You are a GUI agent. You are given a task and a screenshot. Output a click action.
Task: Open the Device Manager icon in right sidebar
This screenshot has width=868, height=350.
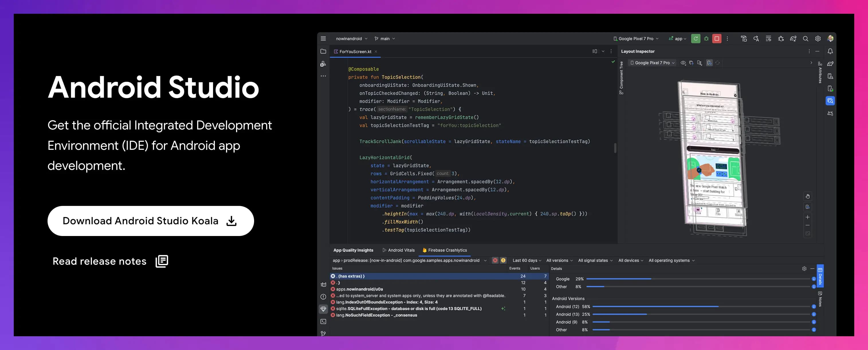tap(830, 76)
